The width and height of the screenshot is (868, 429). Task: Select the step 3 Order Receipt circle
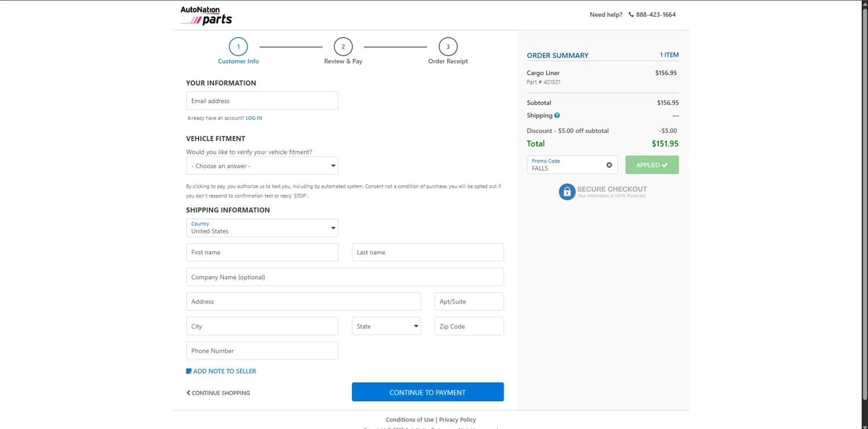[x=448, y=47]
